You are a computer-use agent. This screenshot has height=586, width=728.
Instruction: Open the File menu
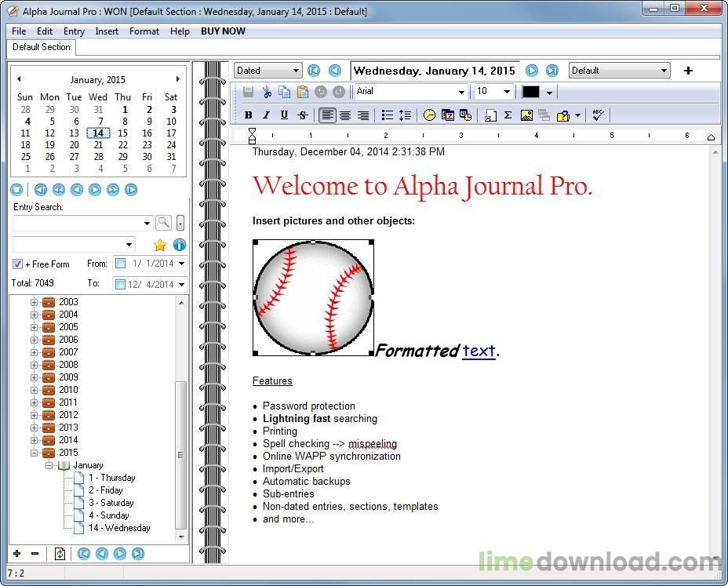19,31
